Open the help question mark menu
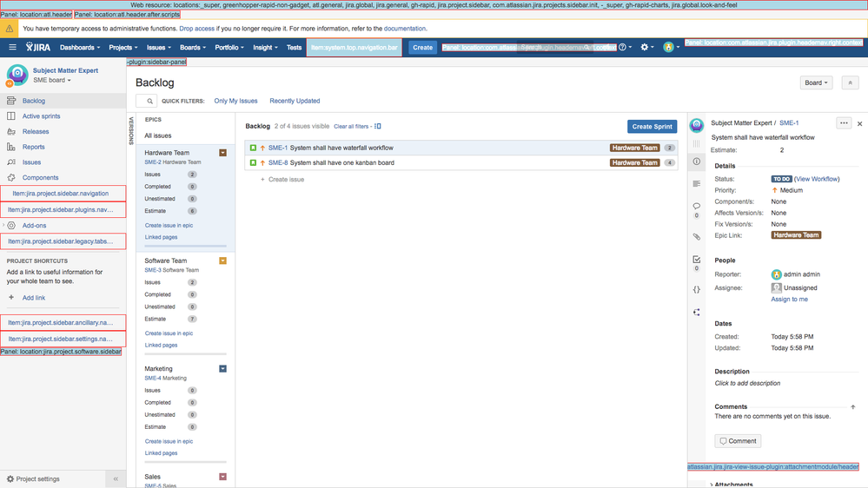868x488 pixels. (x=623, y=48)
